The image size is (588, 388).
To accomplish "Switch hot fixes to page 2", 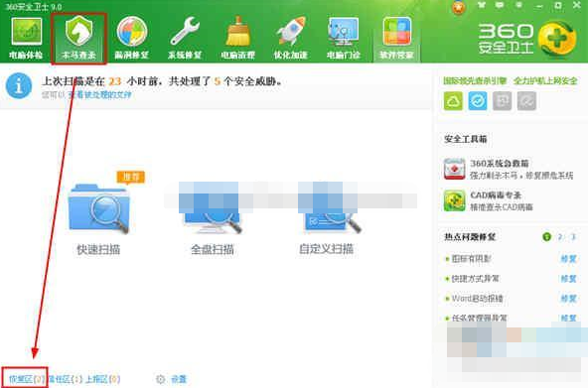I will (560, 237).
